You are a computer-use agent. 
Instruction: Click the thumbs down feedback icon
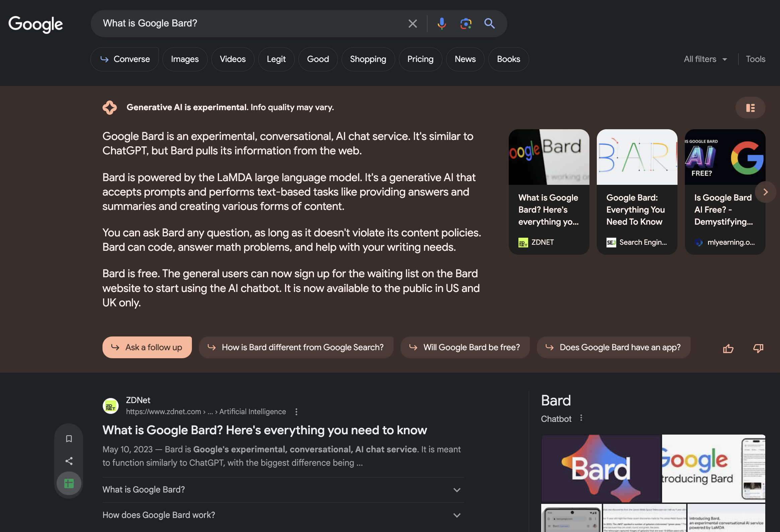(758, 347)
